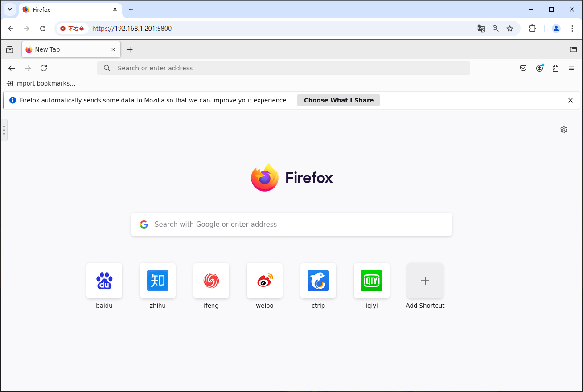Open the weibo shortcut
The width and height of the screenshot is (583, 392).
(264, 281)
